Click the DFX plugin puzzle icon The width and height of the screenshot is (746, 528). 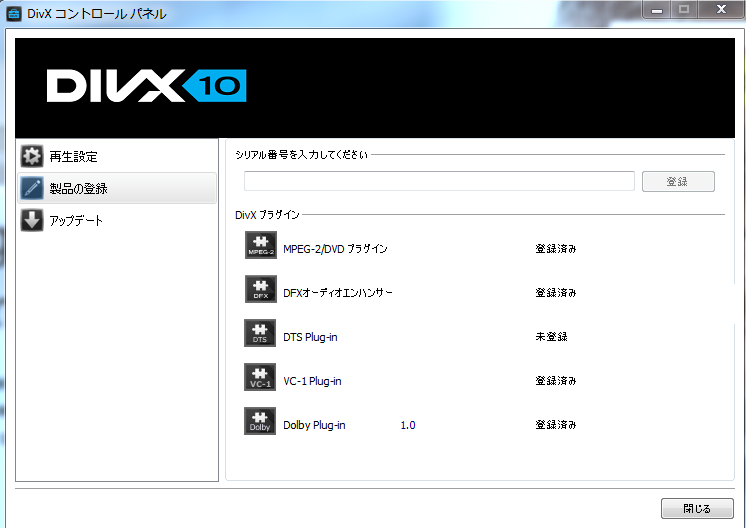pos(261,289)
